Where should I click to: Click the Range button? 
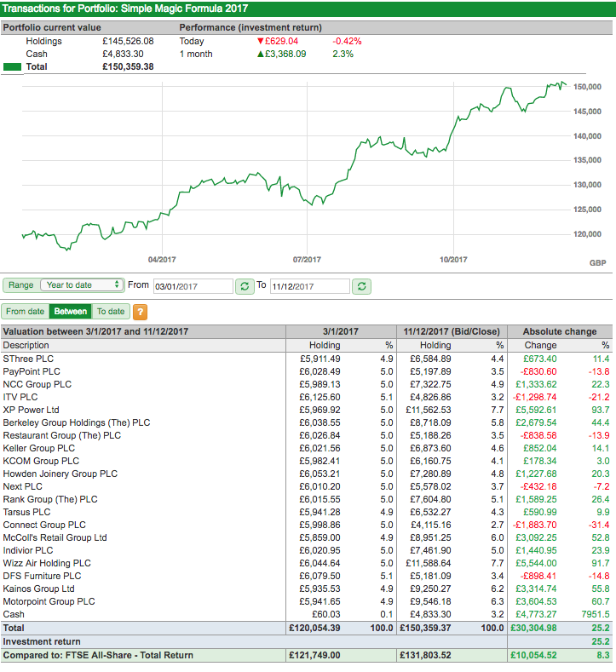pyautogui.click(x=20, y=285)
